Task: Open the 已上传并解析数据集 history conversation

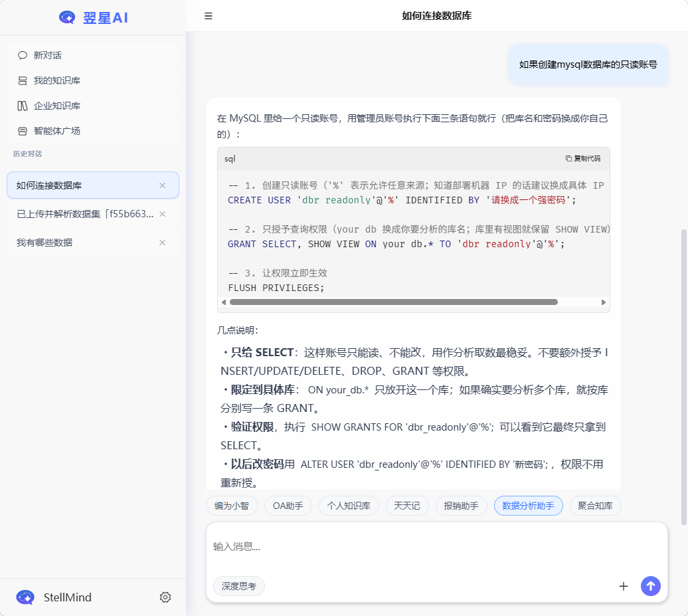Action: (x=93, y=214)
